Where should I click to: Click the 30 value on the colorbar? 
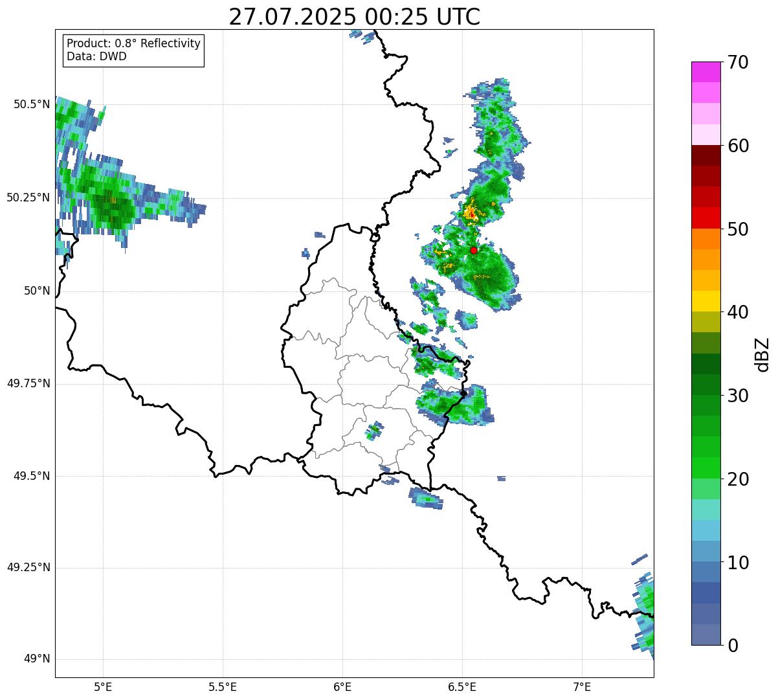[738, 396]
